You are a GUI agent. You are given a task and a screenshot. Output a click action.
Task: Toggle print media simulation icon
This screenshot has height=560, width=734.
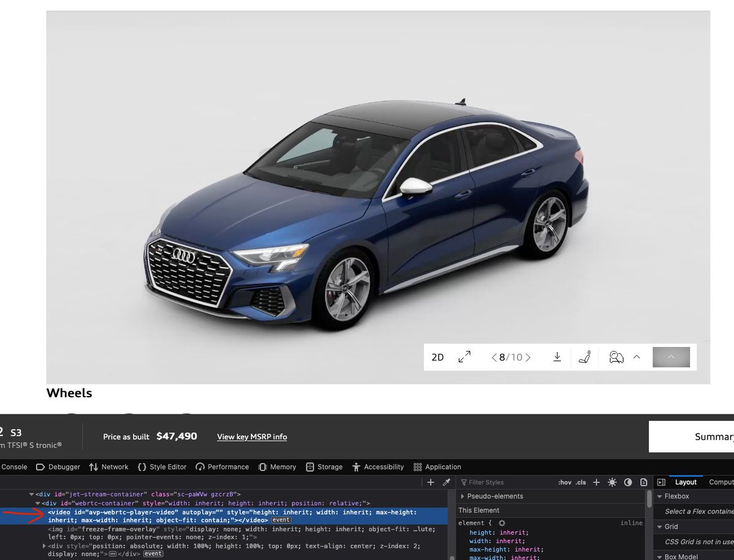pos(643,482)
